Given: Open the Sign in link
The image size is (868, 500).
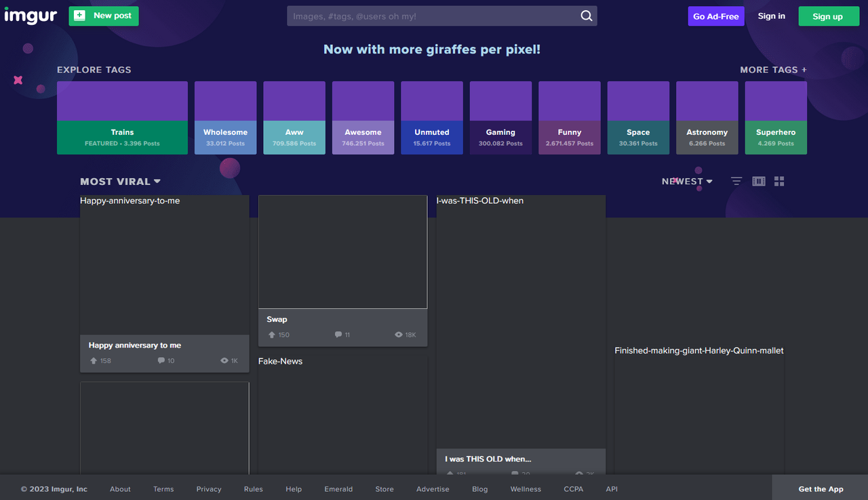Looking at the screenshot, I should click(772, 16).
